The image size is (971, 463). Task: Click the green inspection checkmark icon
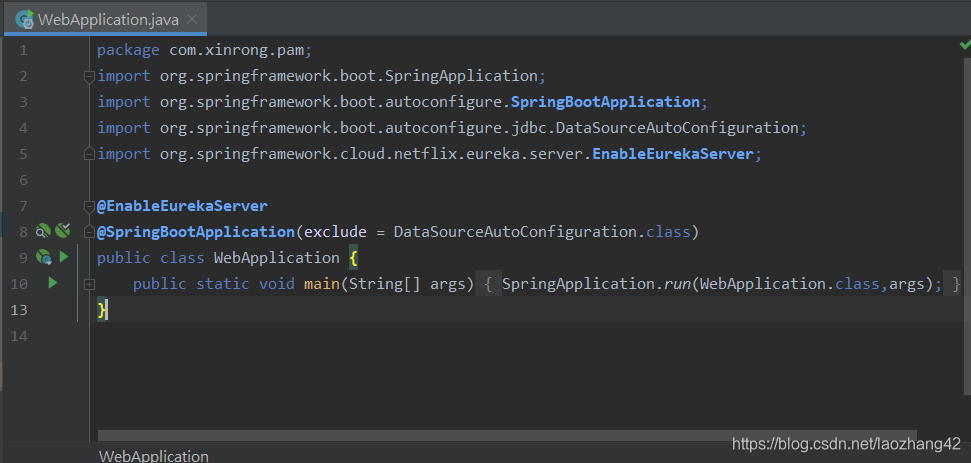tap(964, 45)
